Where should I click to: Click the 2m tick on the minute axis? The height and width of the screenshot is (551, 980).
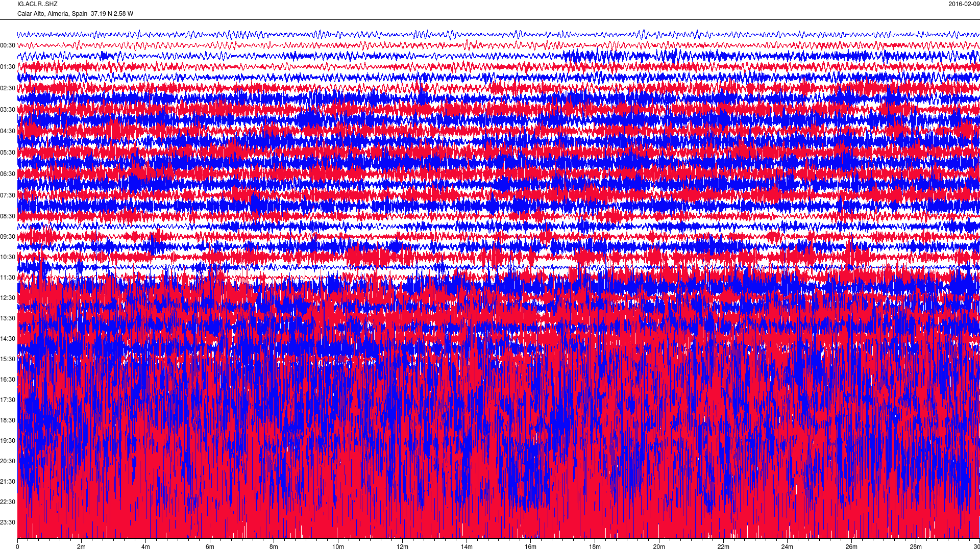pos(82,547)
